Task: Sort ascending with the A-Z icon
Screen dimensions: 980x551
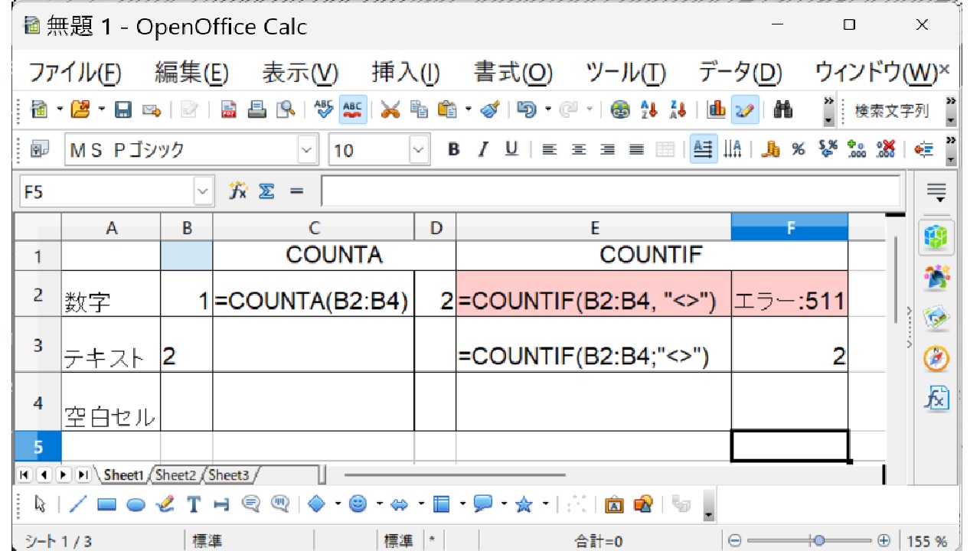Action: tap(648, 110)
